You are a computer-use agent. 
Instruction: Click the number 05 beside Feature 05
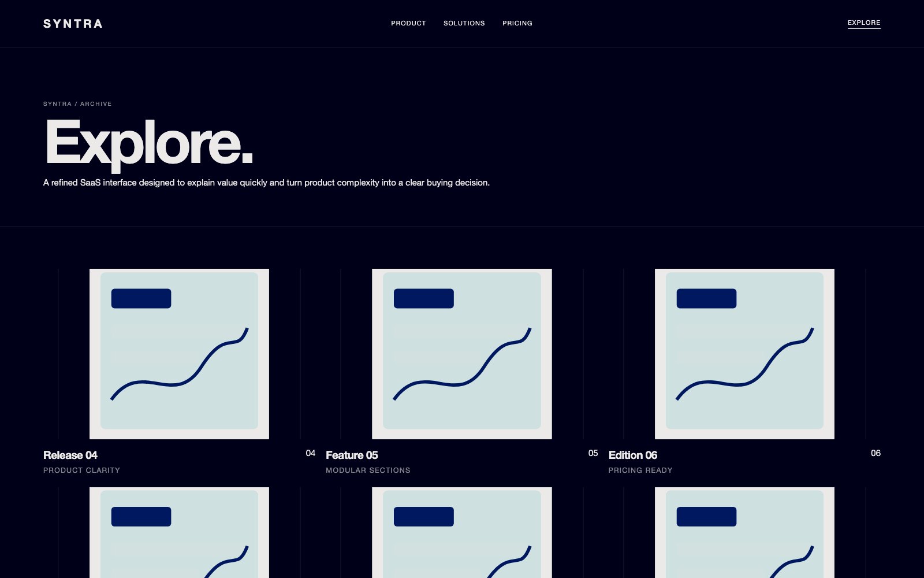click(593, 453)
